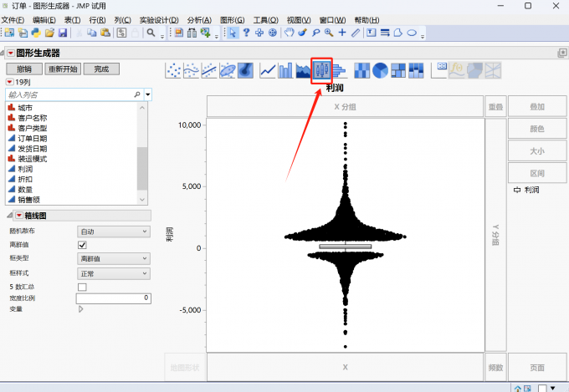This screenshot has width=569, height=392.
Task: Click the column name search field
Action: coord(74,94)
